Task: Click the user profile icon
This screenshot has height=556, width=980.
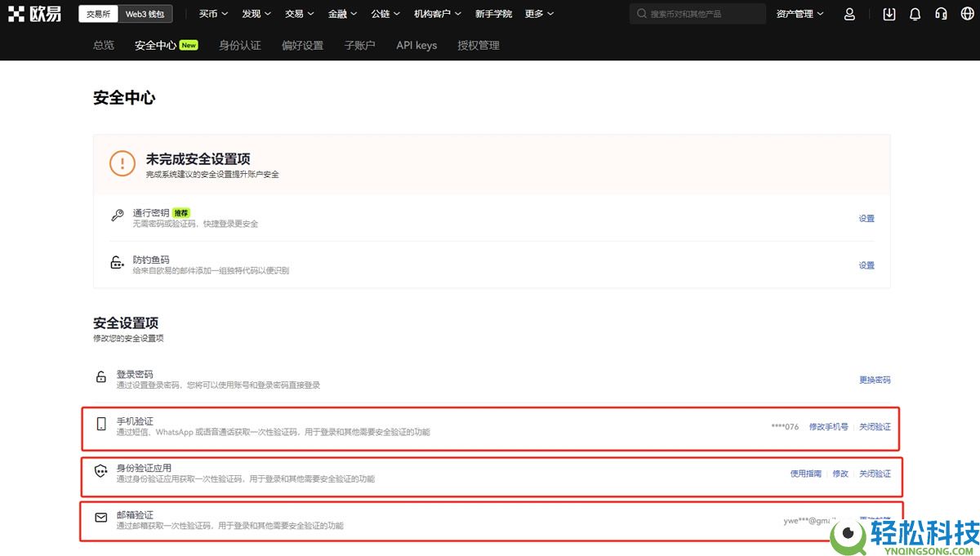Action: (849, 14)
